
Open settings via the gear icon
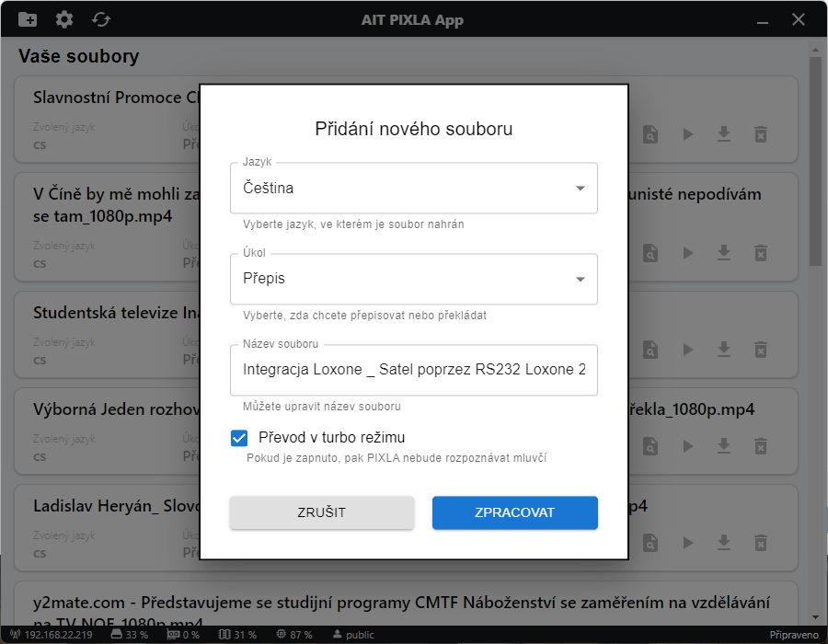tap(64, 19)
